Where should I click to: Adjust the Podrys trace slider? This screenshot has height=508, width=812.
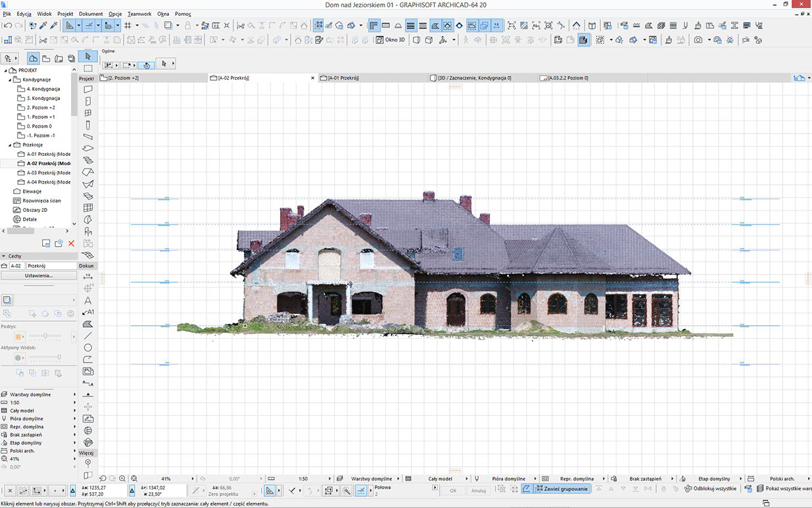pos(45,336)
